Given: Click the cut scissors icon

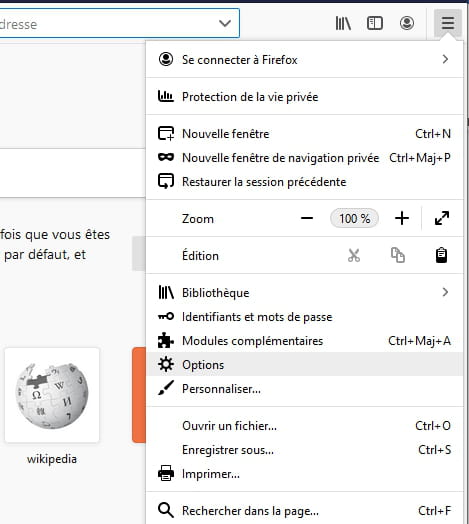Looking at the screenshot, I should pos(354,256).
